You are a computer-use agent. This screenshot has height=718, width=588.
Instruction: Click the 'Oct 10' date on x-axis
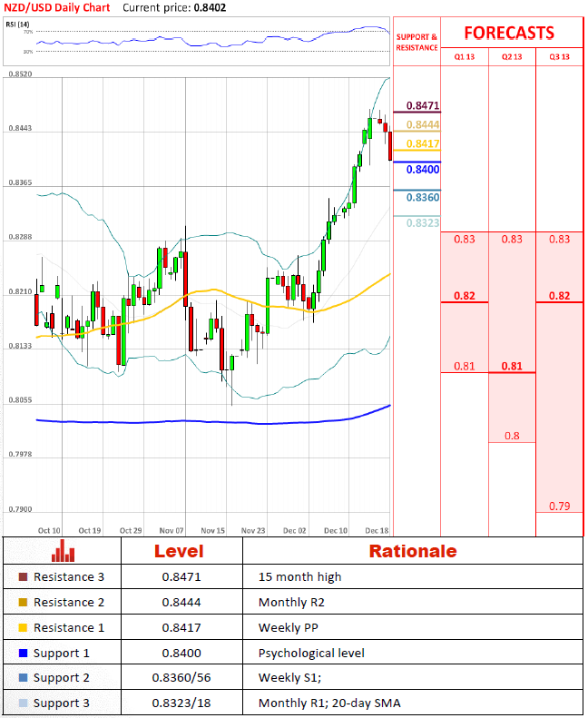pos(49,531)
